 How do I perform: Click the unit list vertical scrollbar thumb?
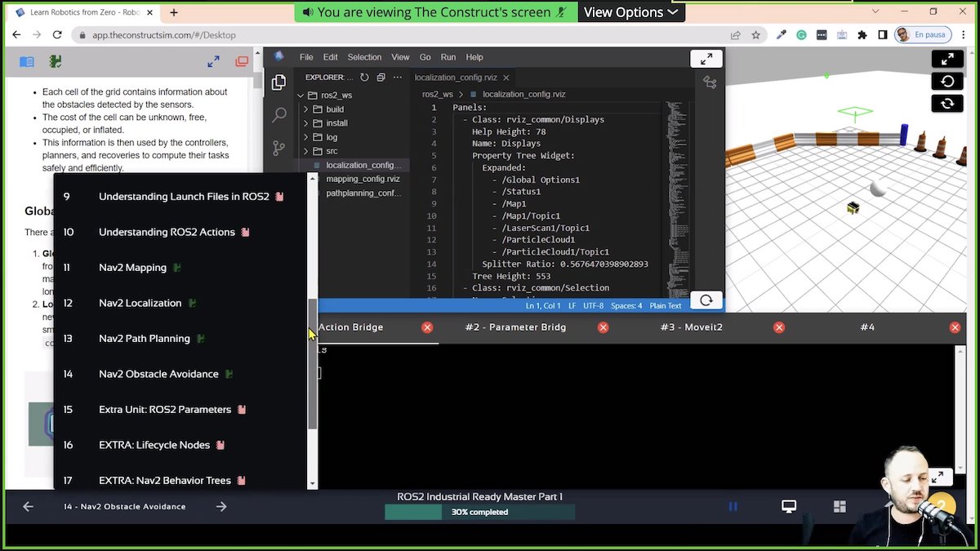312,364
